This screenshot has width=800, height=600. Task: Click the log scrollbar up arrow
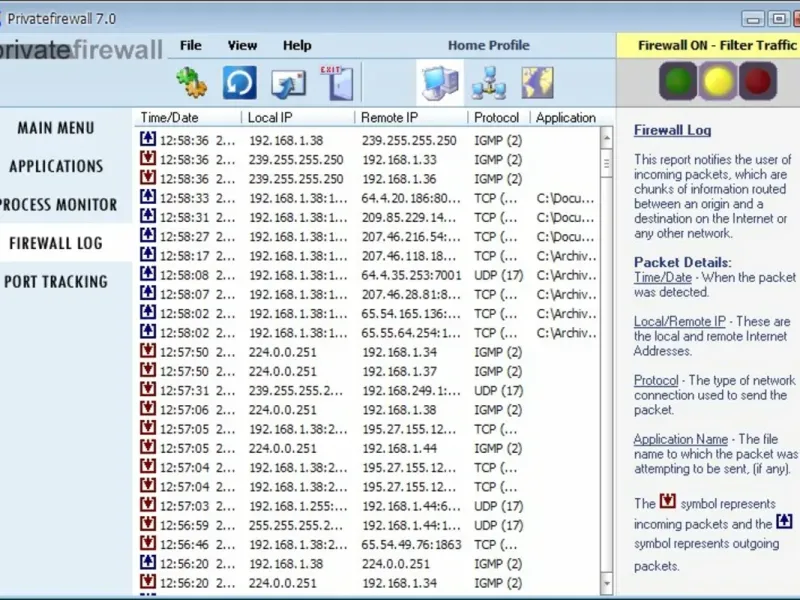[x=606, y=137]
